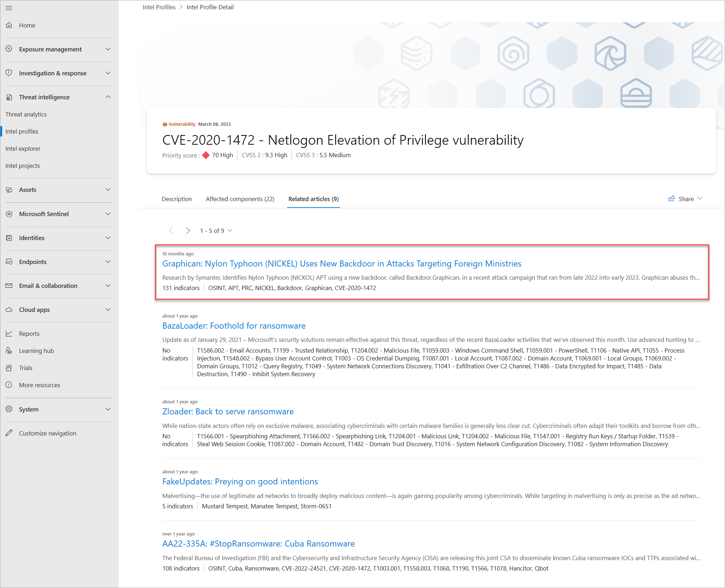Expand the Assets section chevron

pyautogui.click(x=108, y=190)
